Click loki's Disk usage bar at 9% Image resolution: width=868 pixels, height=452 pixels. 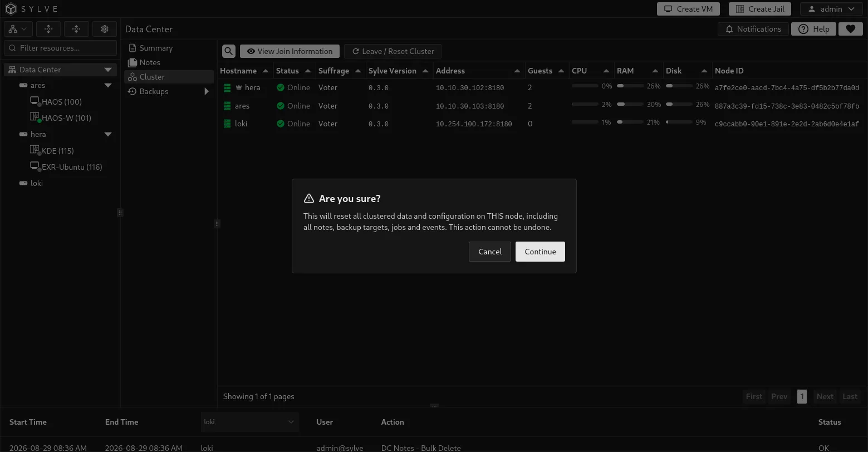[679, 122]
